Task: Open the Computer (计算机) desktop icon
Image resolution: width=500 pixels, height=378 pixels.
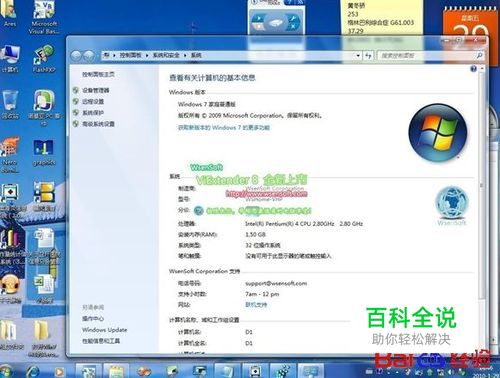Action: pyautogui.click(x=10, y=58)
